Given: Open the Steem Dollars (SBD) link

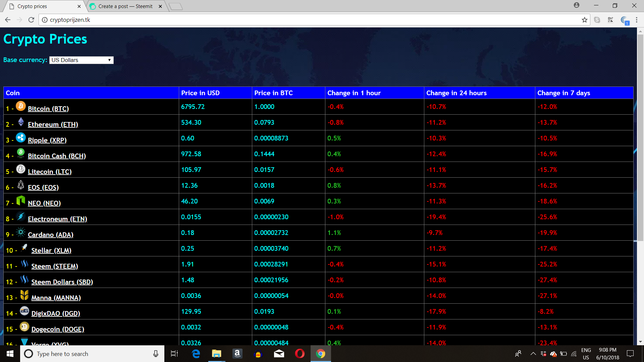Looking at the screenshot, I should click(x=62, y=282).
